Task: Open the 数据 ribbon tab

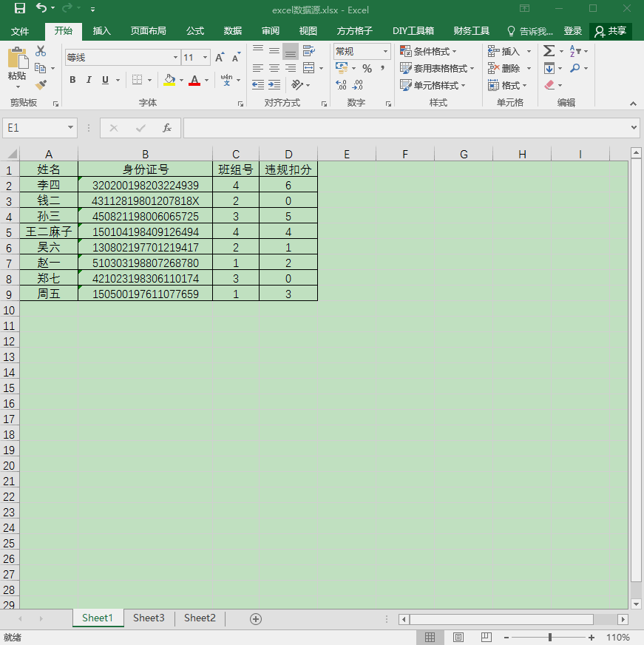Action: (x=232, y=31)
